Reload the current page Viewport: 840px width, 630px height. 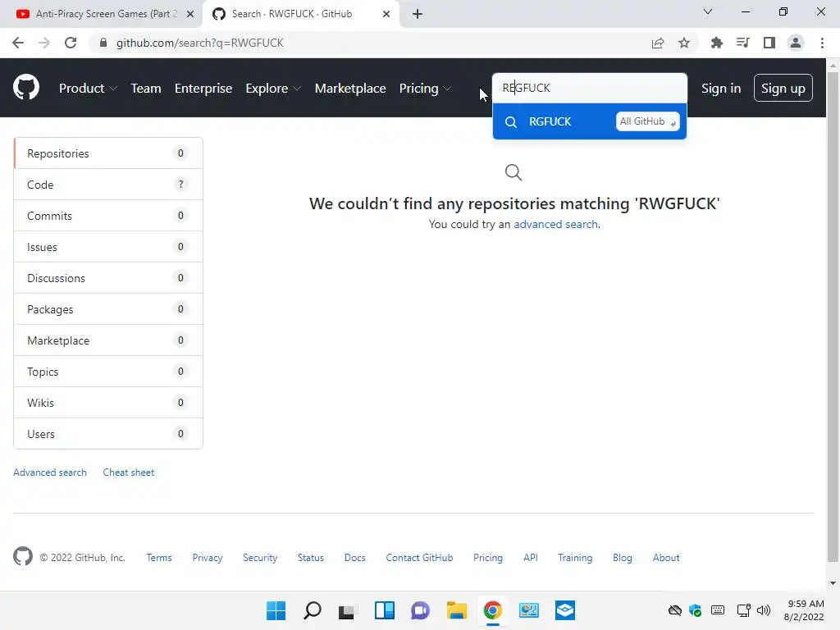pyautogui.click(x=71, y=43)
